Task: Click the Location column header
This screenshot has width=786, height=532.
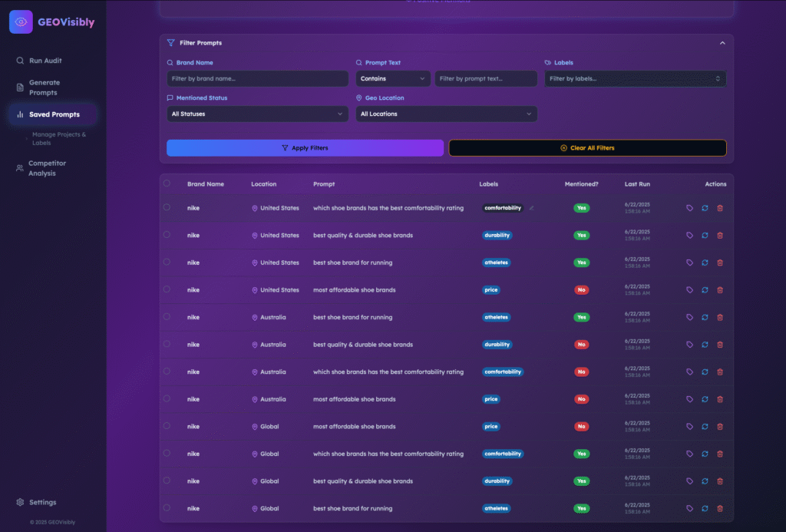Action: tap(264, 184)
